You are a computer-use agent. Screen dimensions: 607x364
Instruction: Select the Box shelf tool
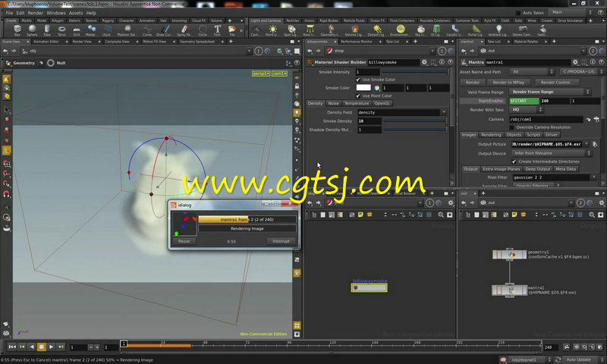(17, 30)
